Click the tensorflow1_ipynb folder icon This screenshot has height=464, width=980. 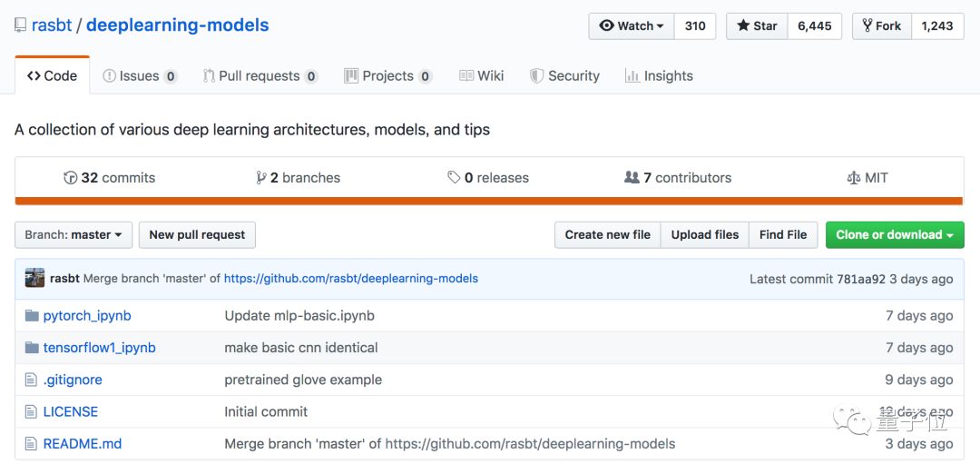(x=32, y=348)
